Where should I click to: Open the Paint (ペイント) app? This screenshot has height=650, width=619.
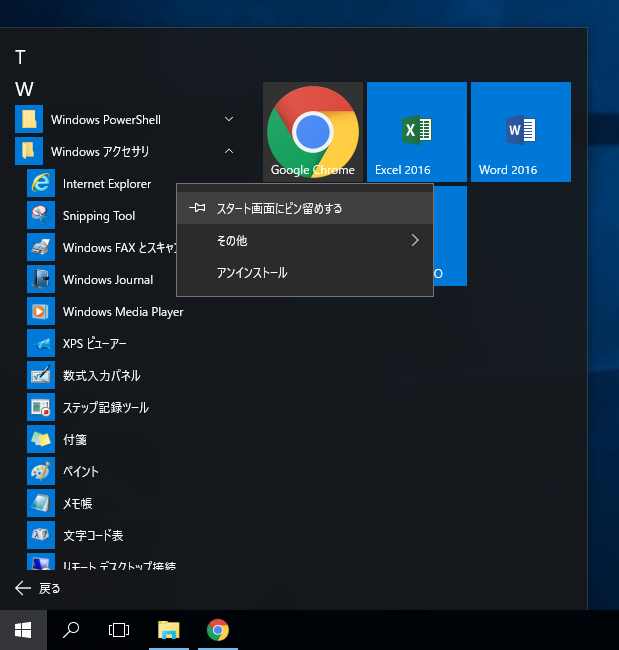coord(80,472)
